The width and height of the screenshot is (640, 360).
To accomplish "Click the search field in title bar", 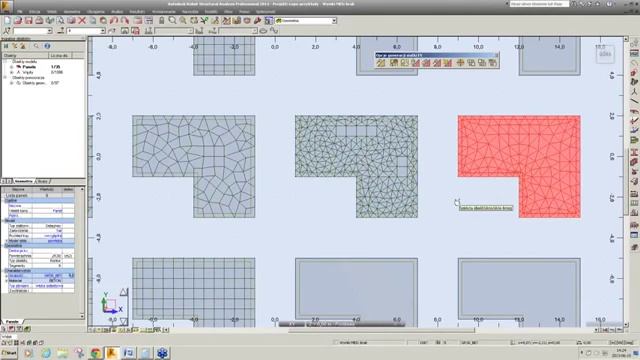I will pos(539,4).
